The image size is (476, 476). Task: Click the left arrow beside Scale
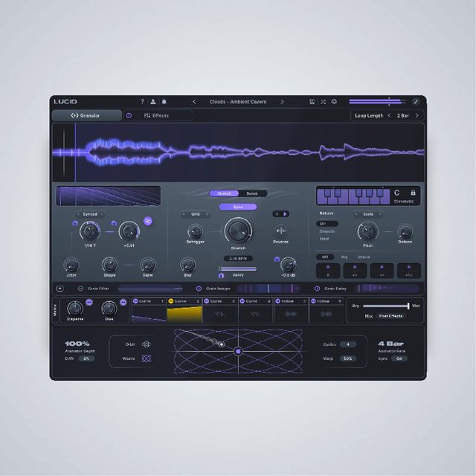click(x=356, y=214)
